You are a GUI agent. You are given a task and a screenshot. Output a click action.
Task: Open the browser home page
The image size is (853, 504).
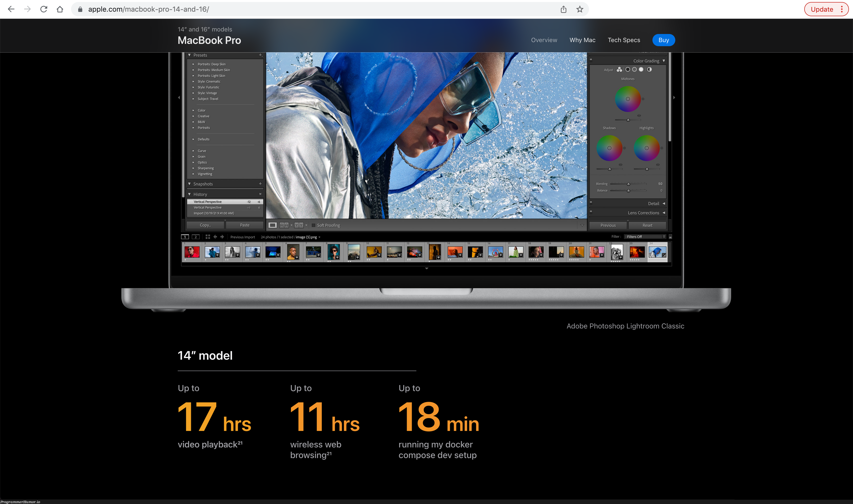(60, 9)
